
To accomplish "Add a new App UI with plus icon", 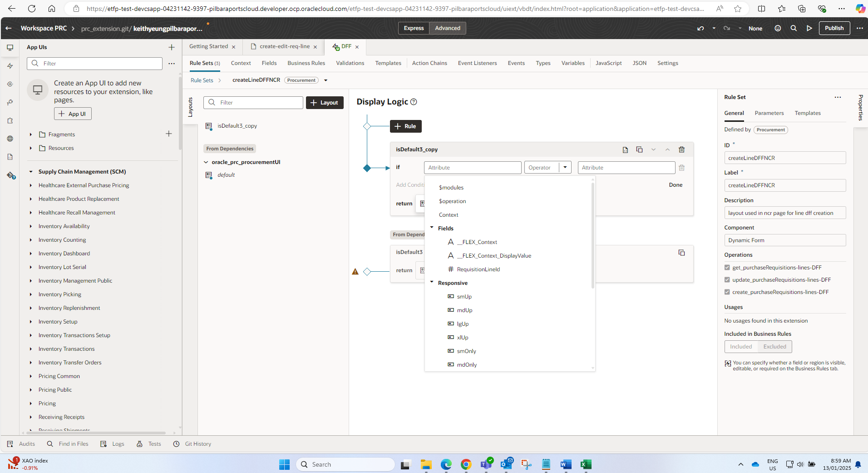I will pyautogui.click(x=172, y=47).
